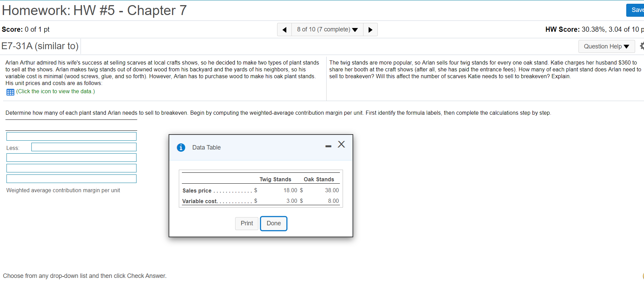Click the 'Data Table' dialog title

[x=206, y=147]
